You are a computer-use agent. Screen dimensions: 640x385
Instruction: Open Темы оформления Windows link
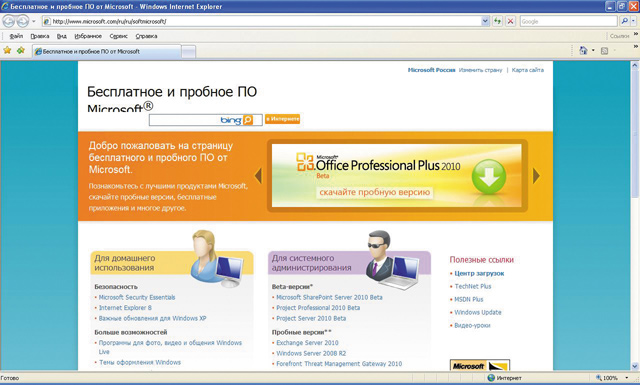click(140, 362)
